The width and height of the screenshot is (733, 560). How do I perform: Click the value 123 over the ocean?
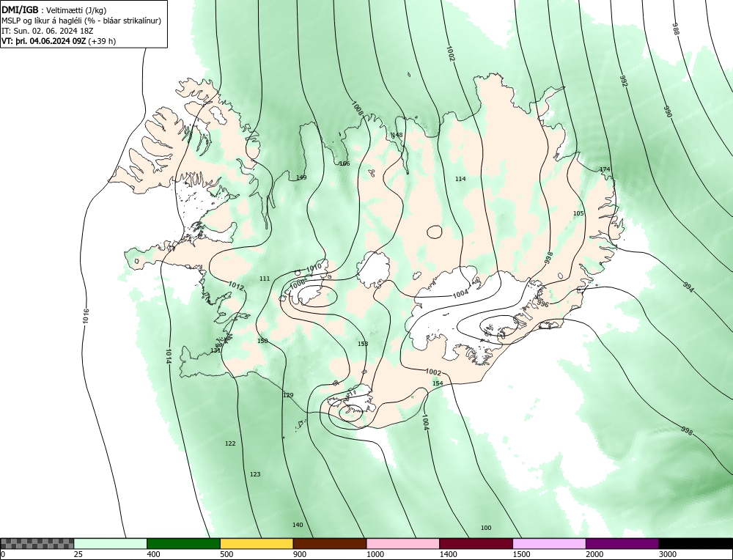(x=255, y=474)
